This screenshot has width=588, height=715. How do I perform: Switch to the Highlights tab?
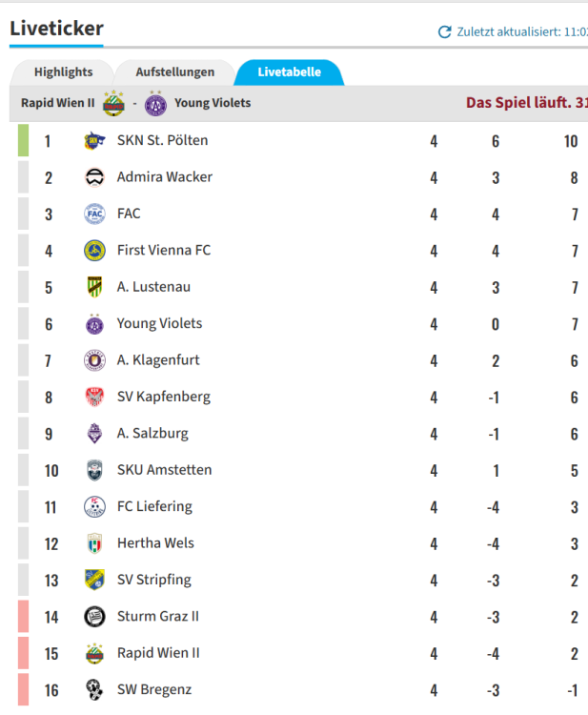(63, 72)
